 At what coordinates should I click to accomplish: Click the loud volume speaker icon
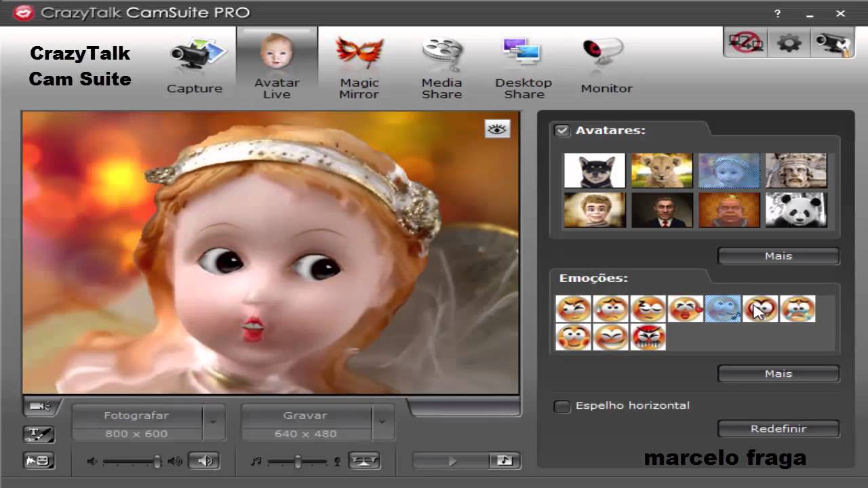175,462
